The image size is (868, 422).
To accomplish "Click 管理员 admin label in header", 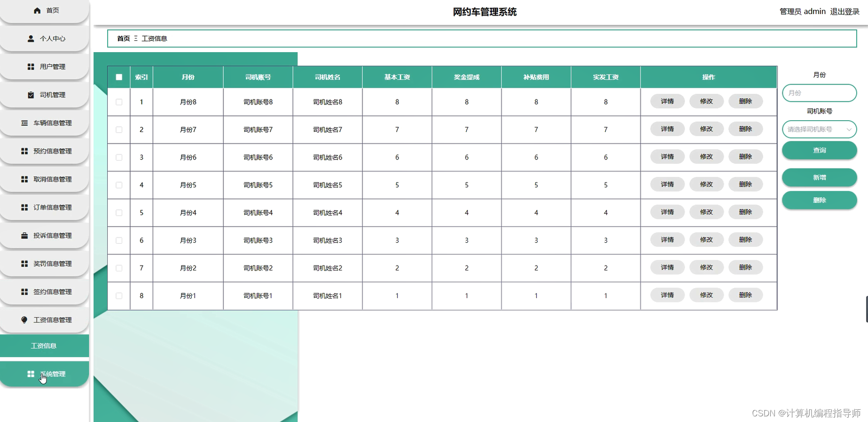I will click(803, 12).
